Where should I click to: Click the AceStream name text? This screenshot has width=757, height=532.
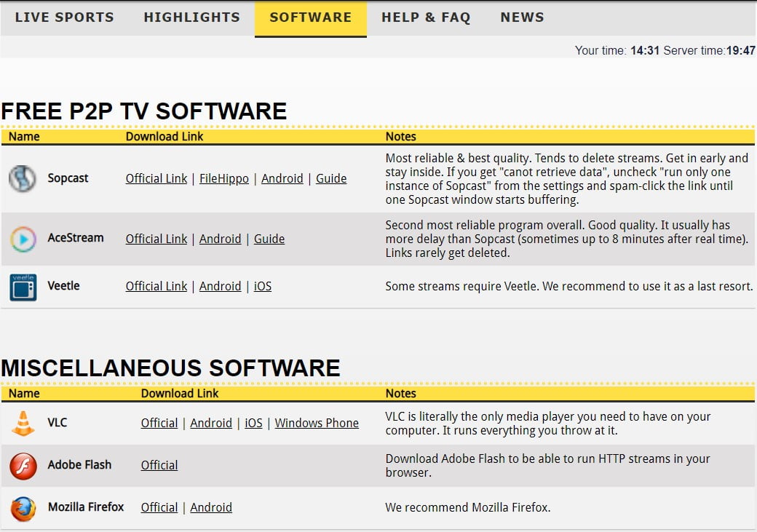point(76,237)
